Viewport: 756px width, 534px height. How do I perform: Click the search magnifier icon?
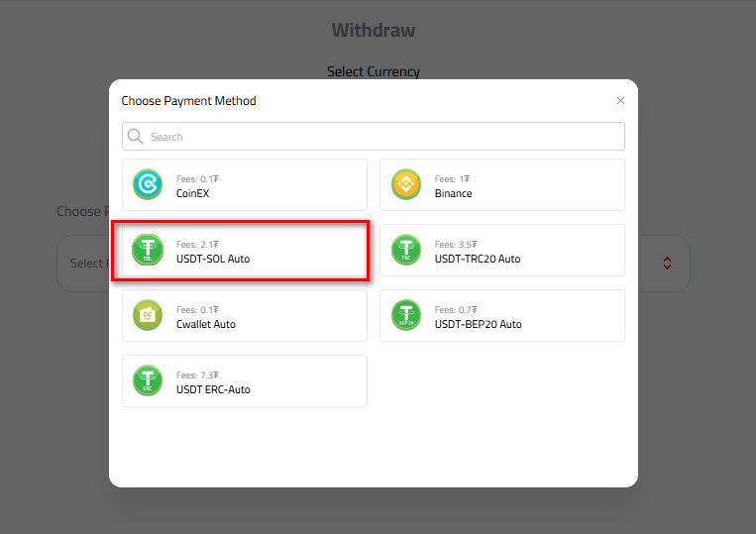pyautogui.click(x=135, y=137)
